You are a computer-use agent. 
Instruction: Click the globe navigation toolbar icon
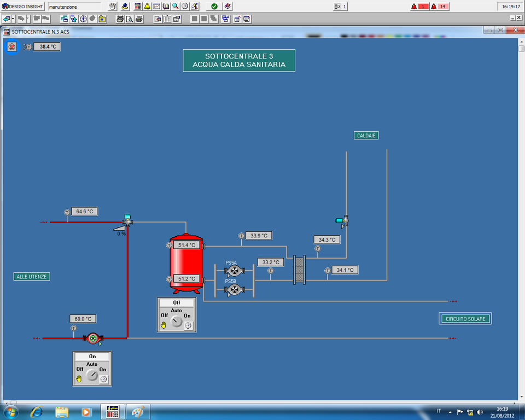[83, 19]
